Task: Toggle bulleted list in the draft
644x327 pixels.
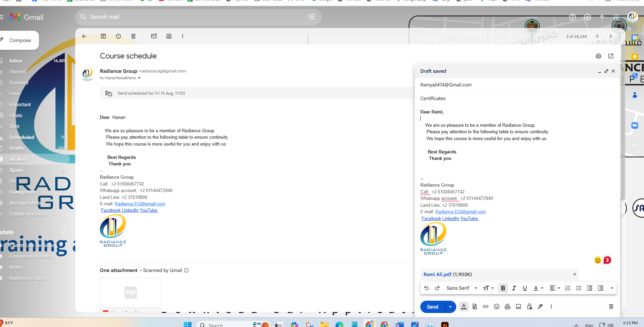Action: [579, 288]
